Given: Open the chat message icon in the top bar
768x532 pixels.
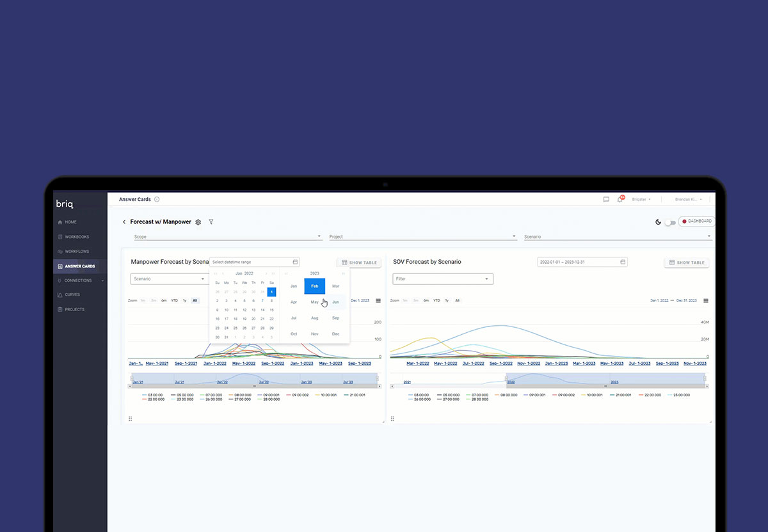Looking at the screenshot, I should pos(605,199).
